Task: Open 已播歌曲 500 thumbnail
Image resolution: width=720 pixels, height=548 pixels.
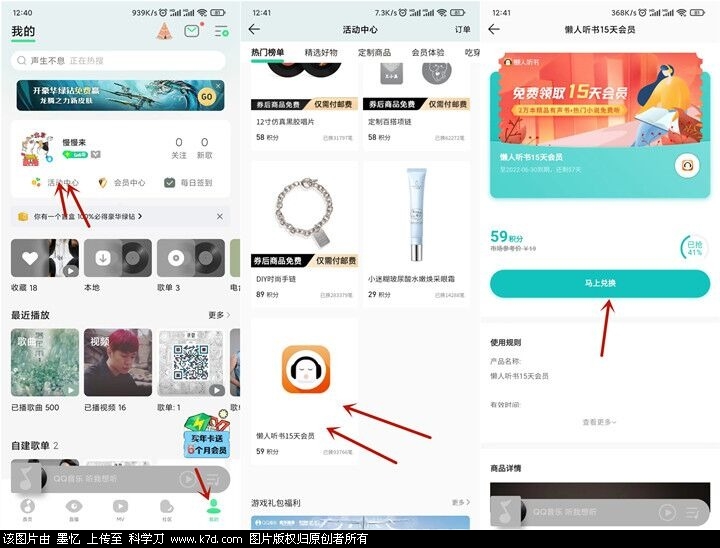Action: pos(45,362)
